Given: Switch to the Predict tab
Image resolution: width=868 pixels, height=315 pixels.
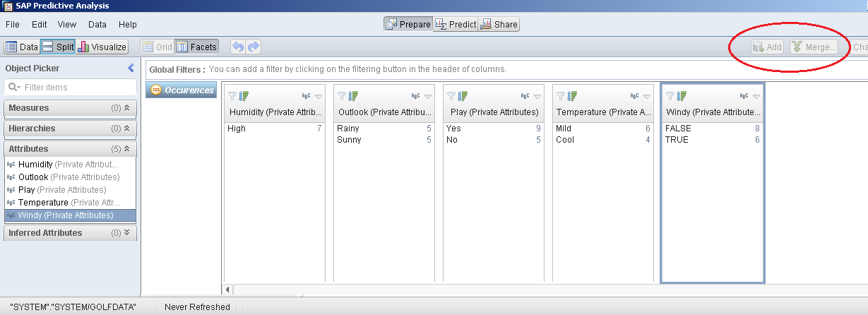Looking at the screenshot, I should [x=456, y=24].
